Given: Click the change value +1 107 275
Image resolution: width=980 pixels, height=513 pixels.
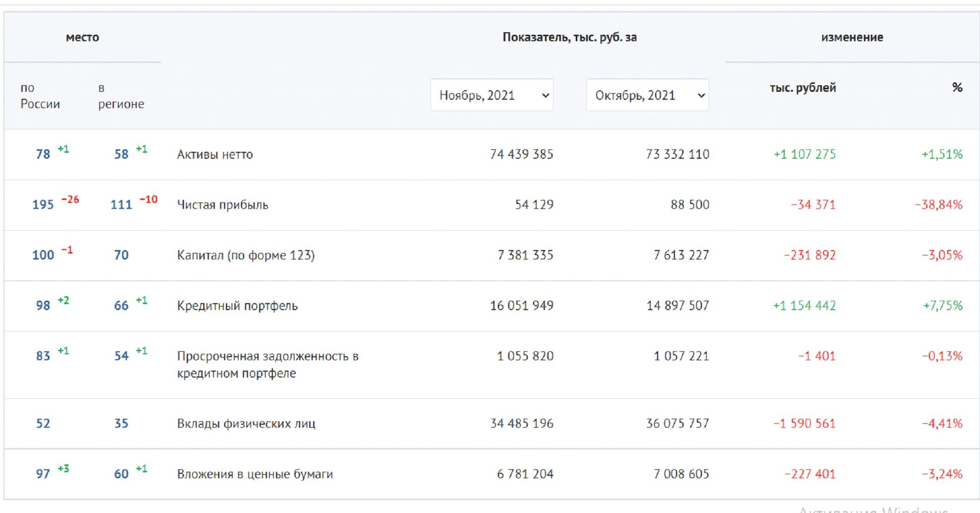Looking at the screenshot, I should (805, 154).
